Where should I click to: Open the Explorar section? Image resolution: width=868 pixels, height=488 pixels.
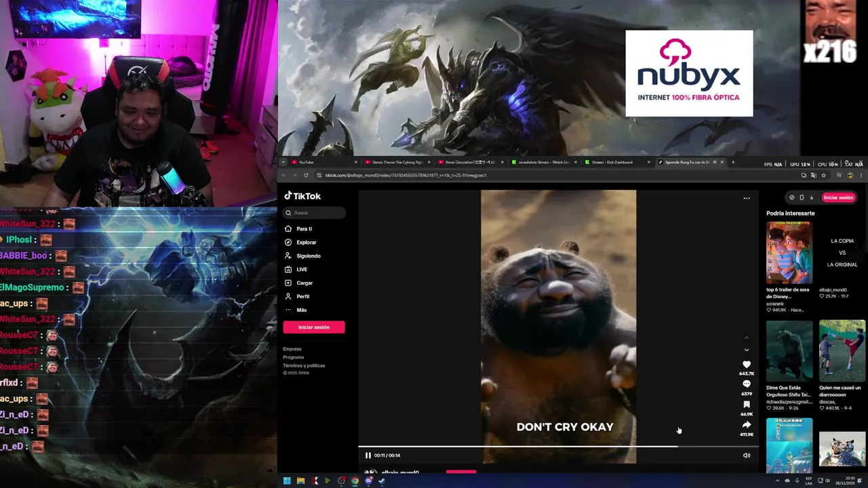coord(300,243)
